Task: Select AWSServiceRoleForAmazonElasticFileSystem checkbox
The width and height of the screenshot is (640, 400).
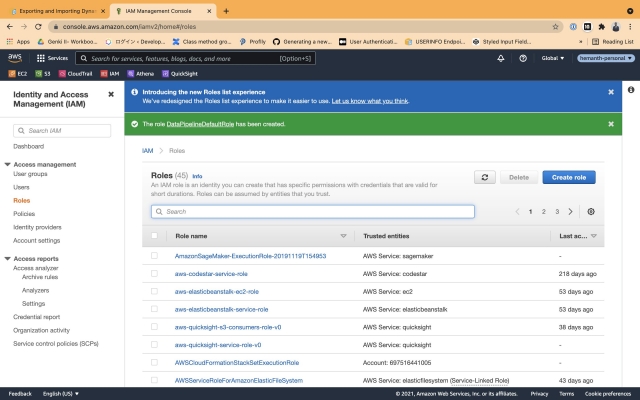Action: point(154,380)
